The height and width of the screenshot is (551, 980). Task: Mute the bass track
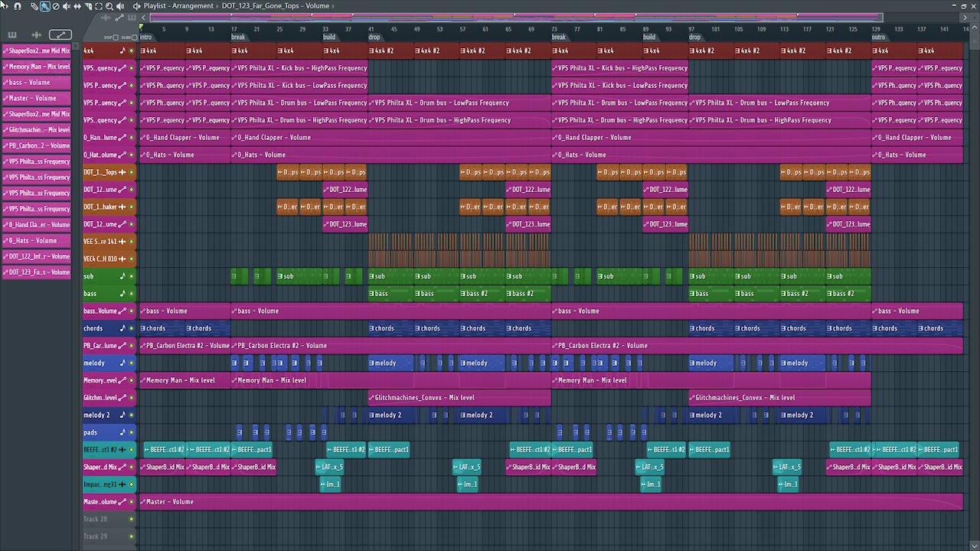pos(132,294)
